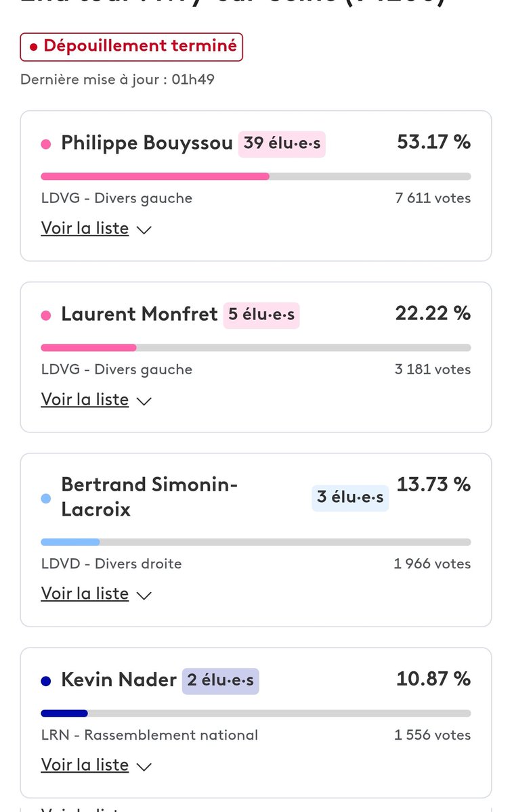Click the dark blue dot beside Kevin Nader
This screenshot has width=512, height=812.
click(46, 681)
